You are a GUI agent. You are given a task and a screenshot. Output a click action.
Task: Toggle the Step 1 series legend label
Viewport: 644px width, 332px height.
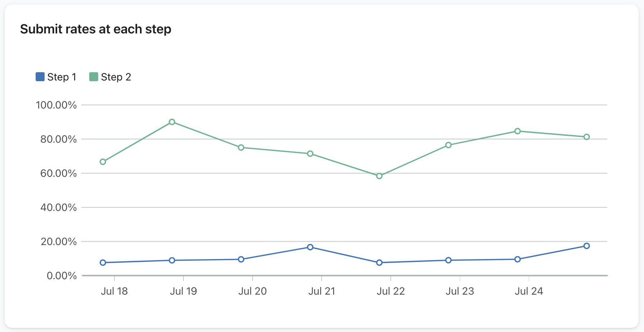tap(62, 77)
